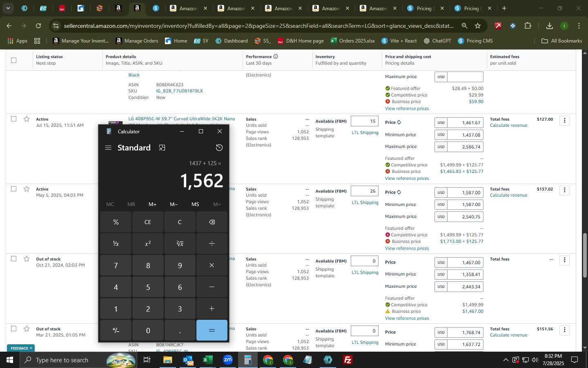
Task: Open actions menu for the 1,467.00 price listing
Action: click(565, 260)
